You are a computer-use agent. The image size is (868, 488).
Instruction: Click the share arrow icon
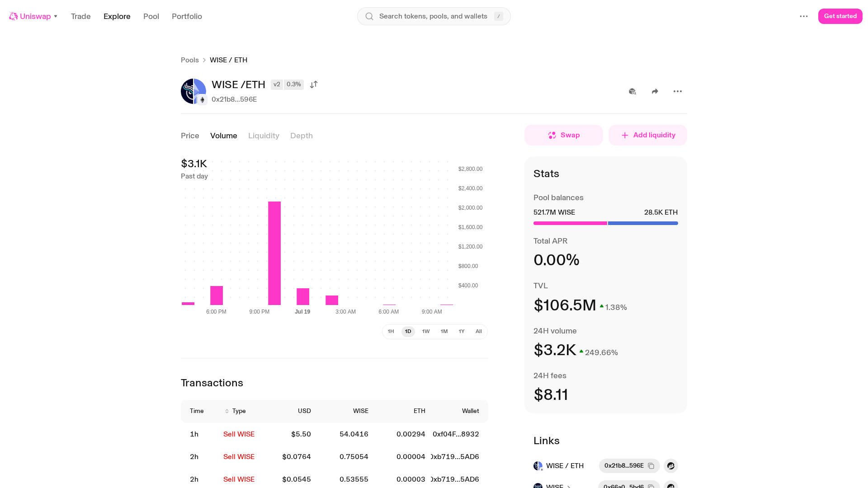pos(655,91)
